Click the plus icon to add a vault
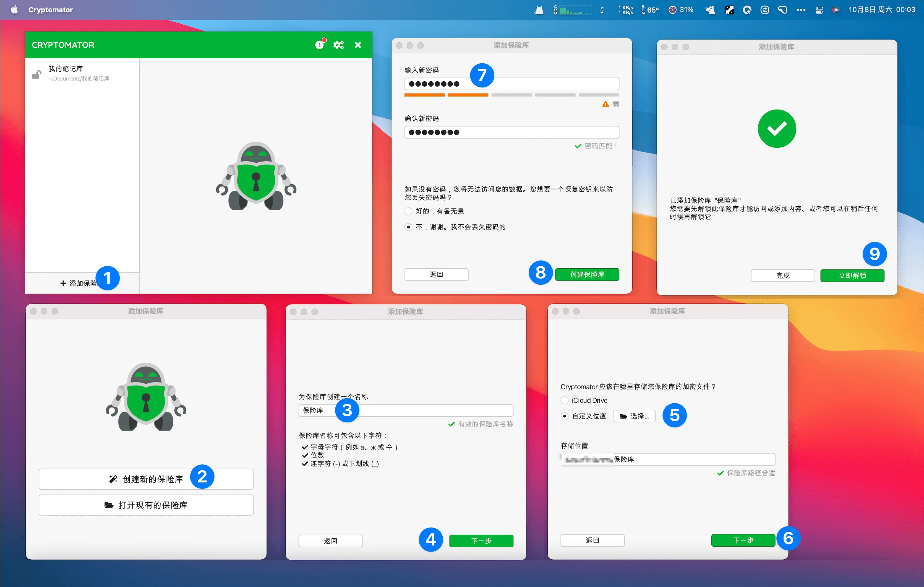 [x=63, y=283]
